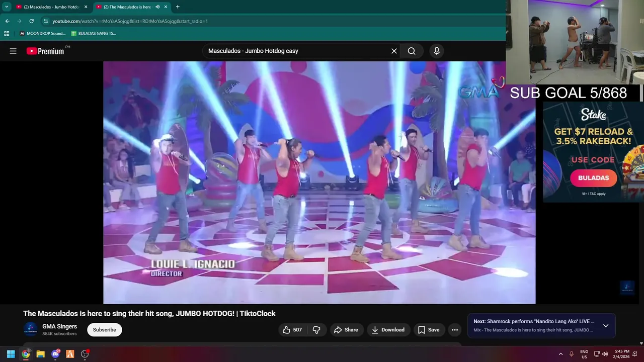644x362 pixels.
Task: Download the video
Action: (388, 330)
